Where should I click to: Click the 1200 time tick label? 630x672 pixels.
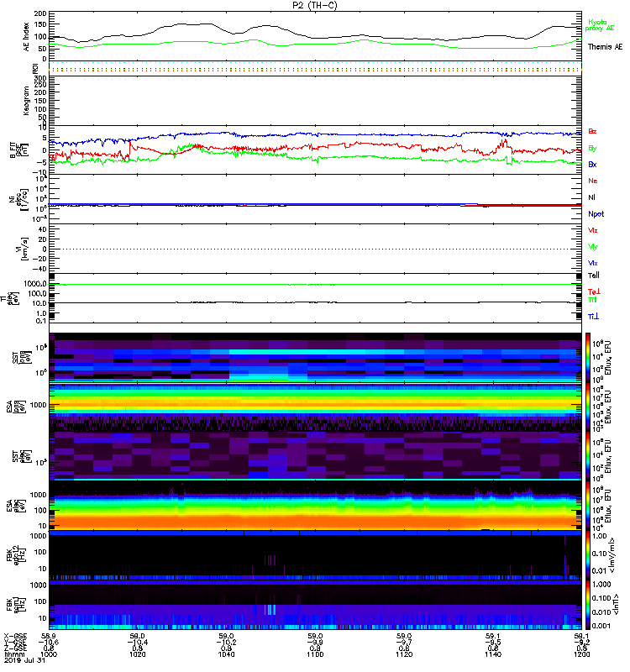tap(581, 654)
